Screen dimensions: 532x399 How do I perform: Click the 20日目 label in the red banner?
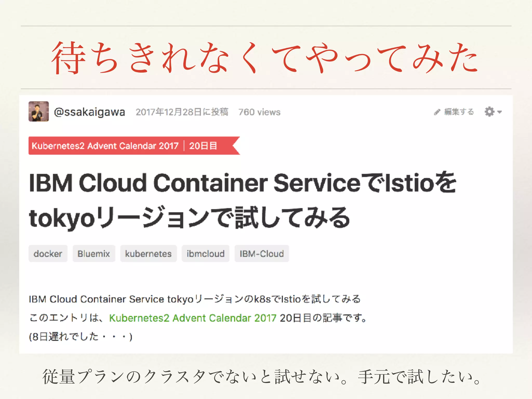click(x=203, y=146)
